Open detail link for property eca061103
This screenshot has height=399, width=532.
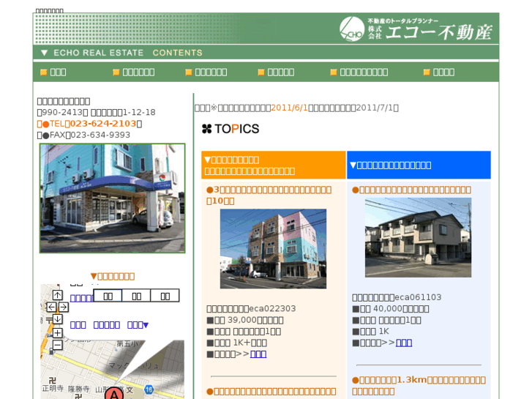[404, 343]
